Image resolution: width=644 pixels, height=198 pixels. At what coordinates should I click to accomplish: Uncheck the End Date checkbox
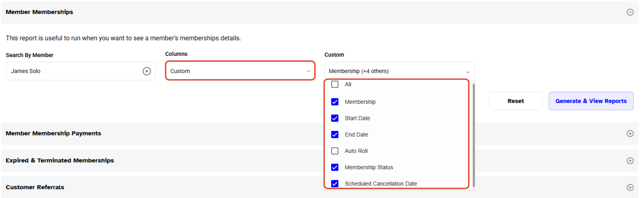click(335, 134)
